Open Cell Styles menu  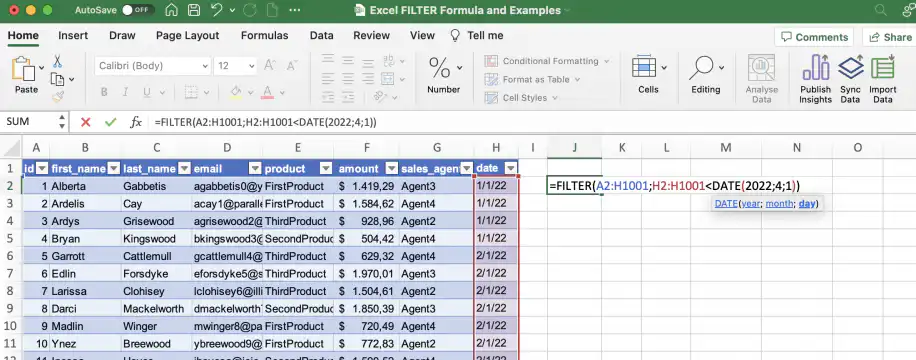coord(521,98)
